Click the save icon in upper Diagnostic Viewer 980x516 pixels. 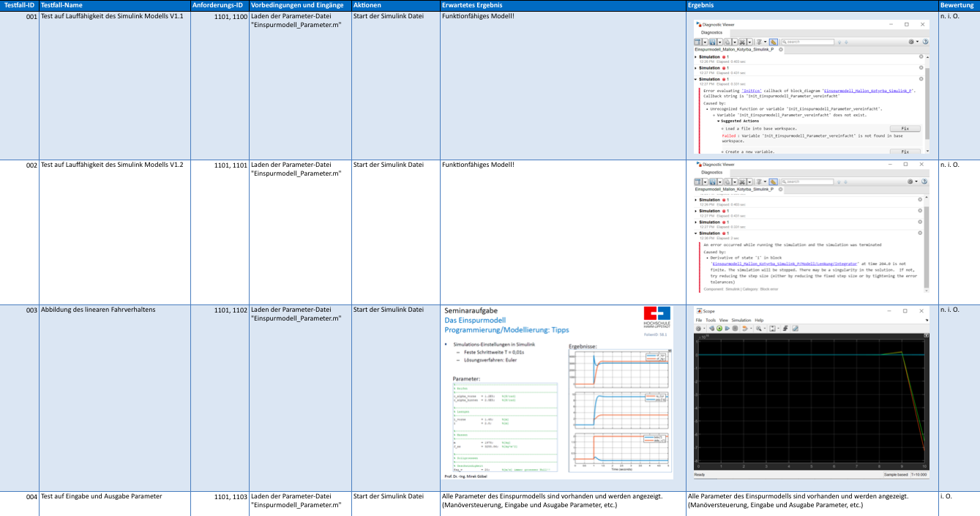click(x=712, y=42)
